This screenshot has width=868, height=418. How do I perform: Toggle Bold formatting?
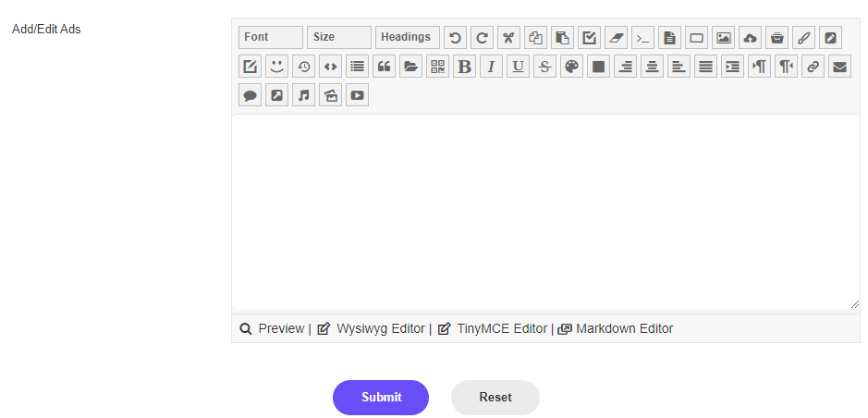[x=465, y=67]
